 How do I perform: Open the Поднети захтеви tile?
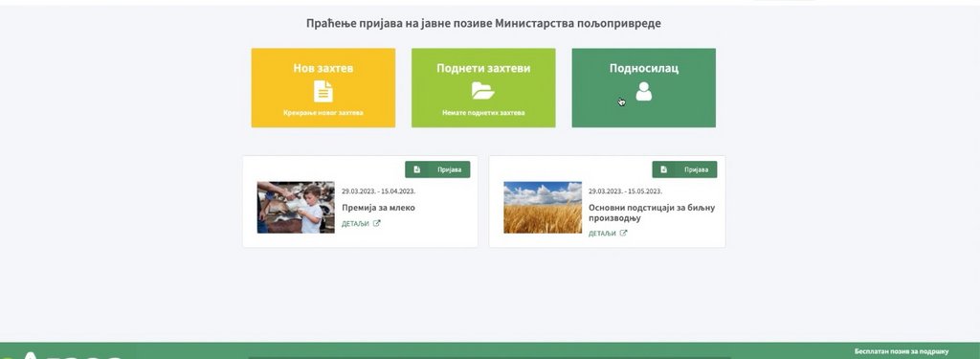pos(483,87)
